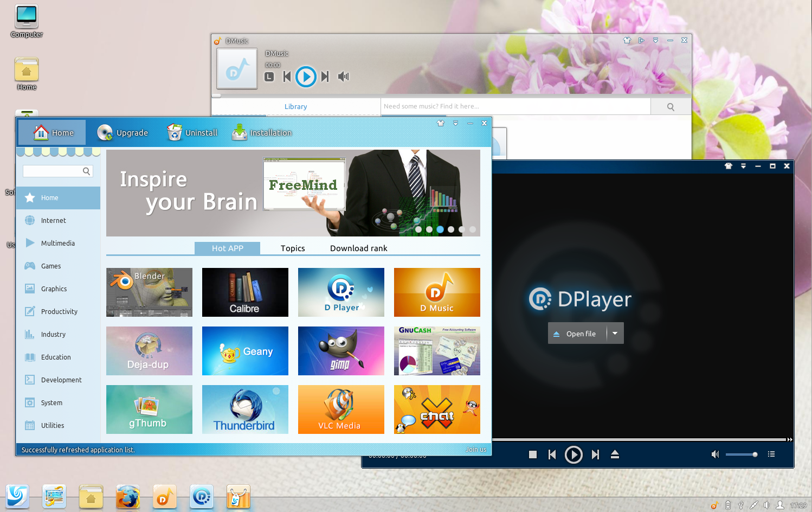Click the Join us link
This screenshot has height=512, width=812.
[475, 449]
